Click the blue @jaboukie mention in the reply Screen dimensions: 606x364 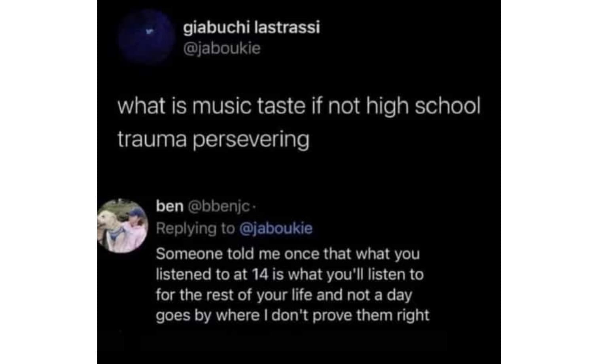point(276,228)
